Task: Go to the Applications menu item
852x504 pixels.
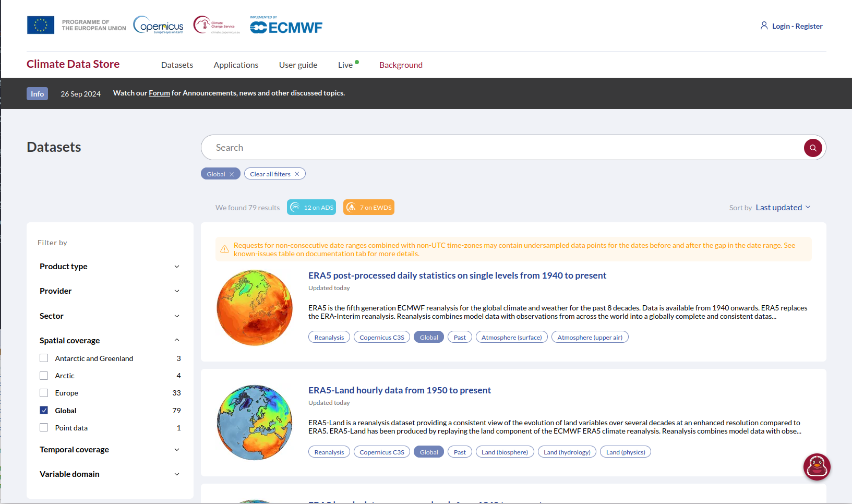Action: (236, 65)
